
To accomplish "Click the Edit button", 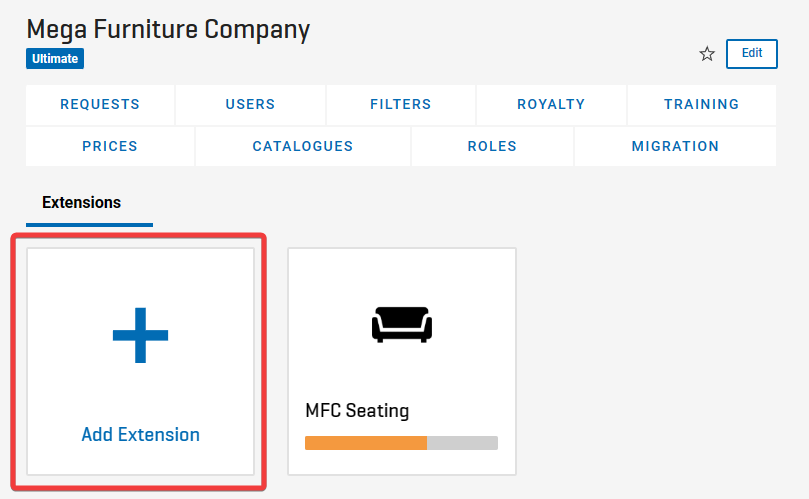I will pos(752,54).
